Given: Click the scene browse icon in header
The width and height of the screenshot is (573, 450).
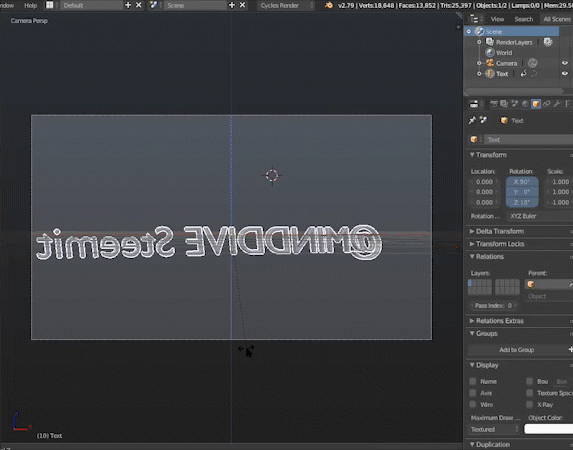Looking at the screenshot, I should pos(154,5).
